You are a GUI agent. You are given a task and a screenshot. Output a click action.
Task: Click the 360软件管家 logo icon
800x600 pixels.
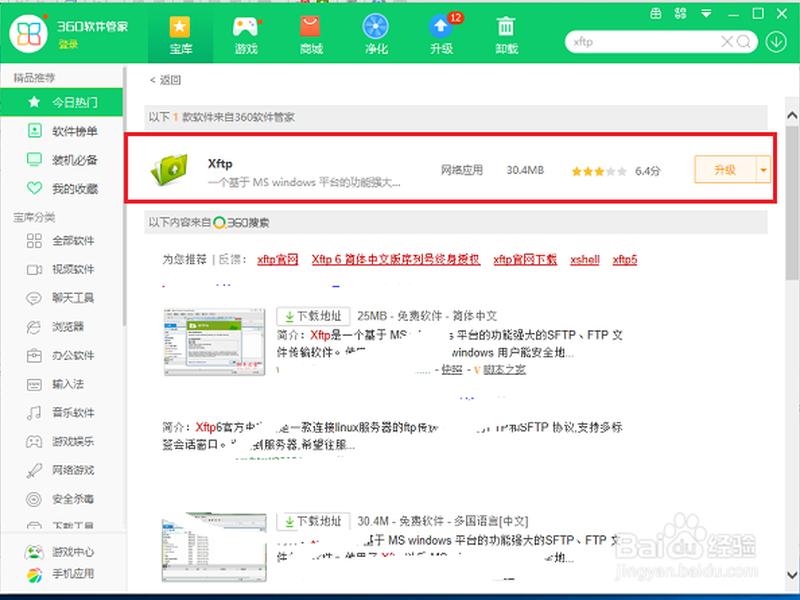click(29, 34)
